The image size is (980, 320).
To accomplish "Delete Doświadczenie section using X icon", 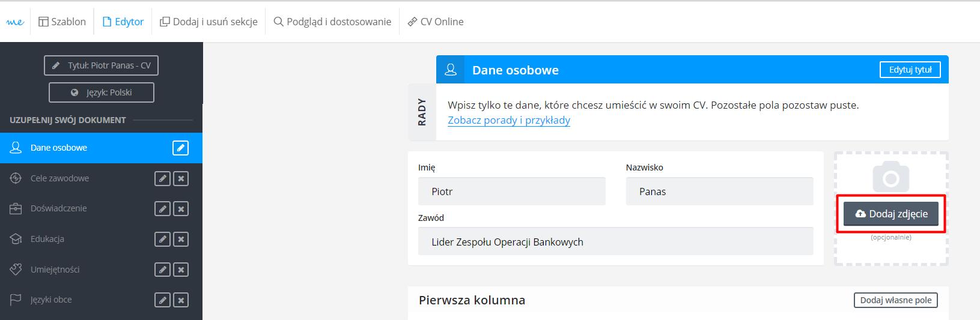I will 181,209.
